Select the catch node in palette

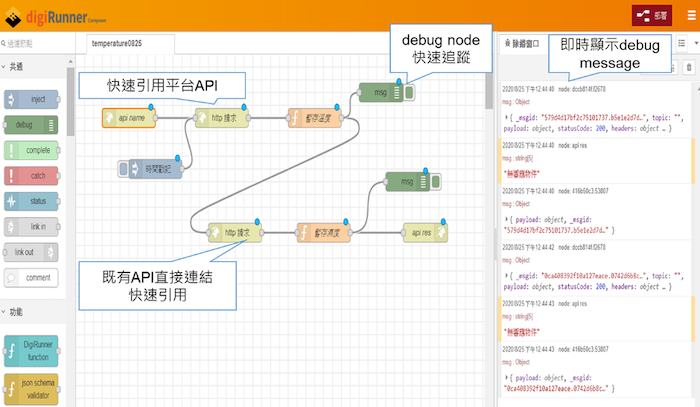click(x=31, y=176)
